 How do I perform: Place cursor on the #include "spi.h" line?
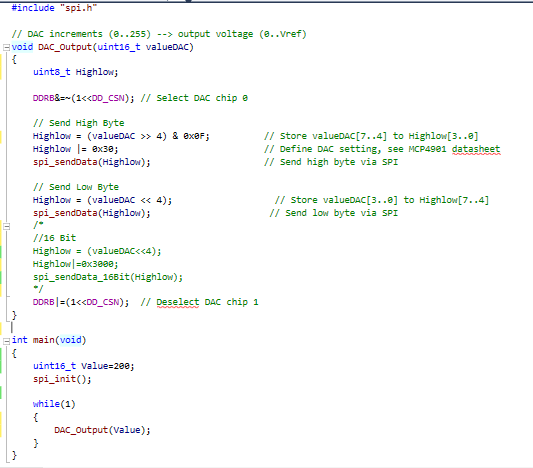(54, 8)
